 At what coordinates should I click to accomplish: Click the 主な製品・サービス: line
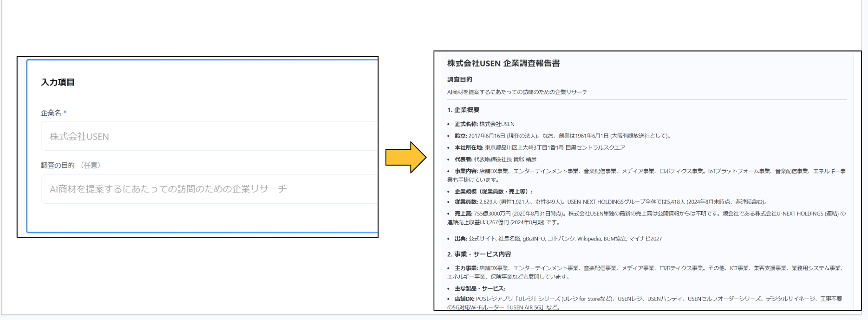pos(480,288)
